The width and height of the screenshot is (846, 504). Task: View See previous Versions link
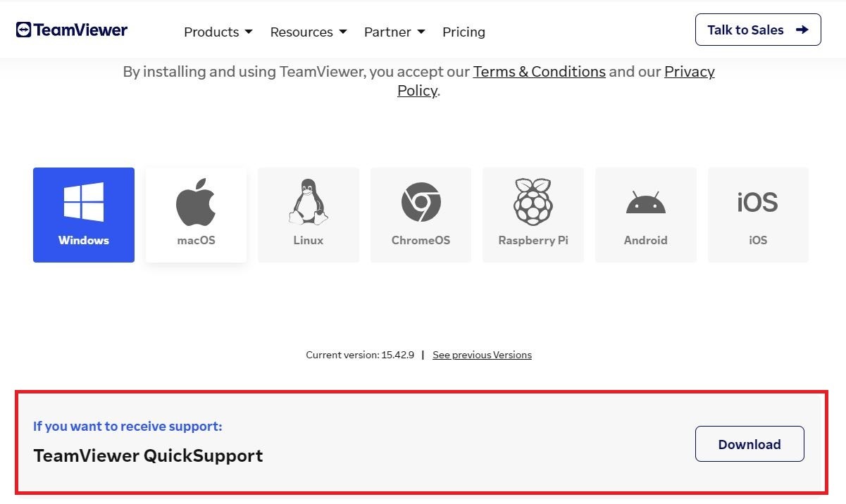tap(482, 355)
